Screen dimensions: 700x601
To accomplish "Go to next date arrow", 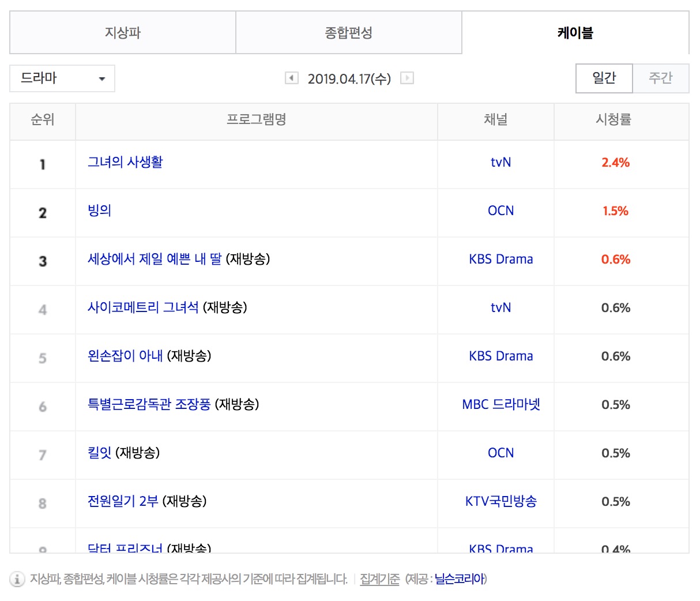I will [x=407, y=78].
